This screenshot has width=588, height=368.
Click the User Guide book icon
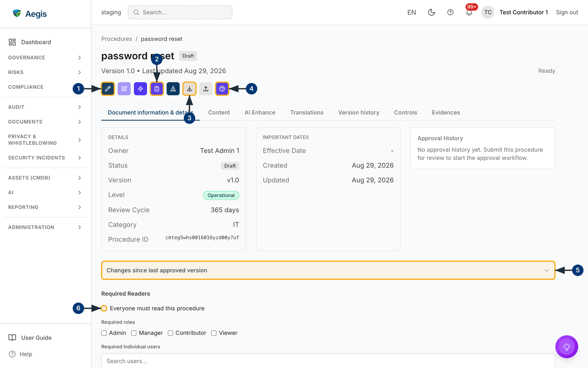coord(12,338)
